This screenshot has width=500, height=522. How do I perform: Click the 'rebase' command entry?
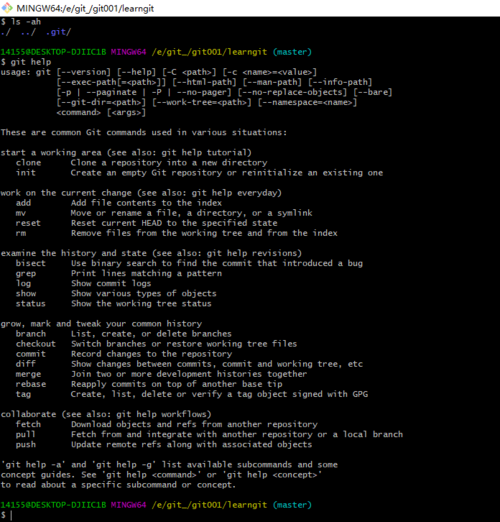(31, 384)
